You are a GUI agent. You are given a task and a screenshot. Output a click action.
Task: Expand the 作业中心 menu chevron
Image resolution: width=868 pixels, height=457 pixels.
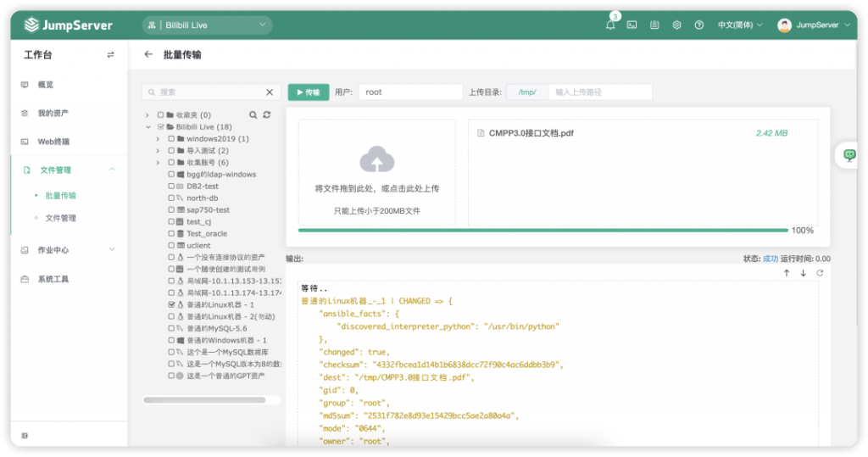pos(112,250)
